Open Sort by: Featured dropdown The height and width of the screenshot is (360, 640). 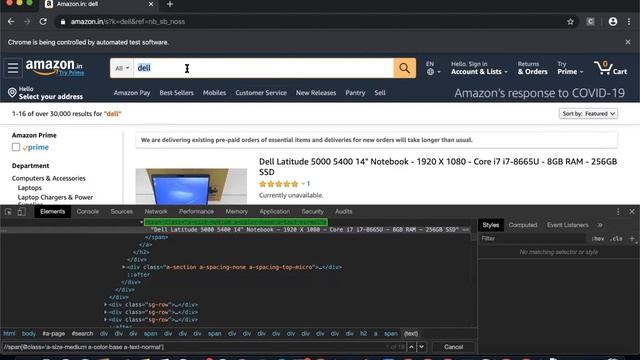(588, 113)
